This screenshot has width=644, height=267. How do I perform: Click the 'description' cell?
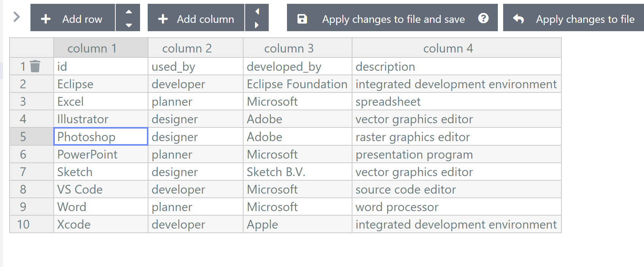click(457, 67)
